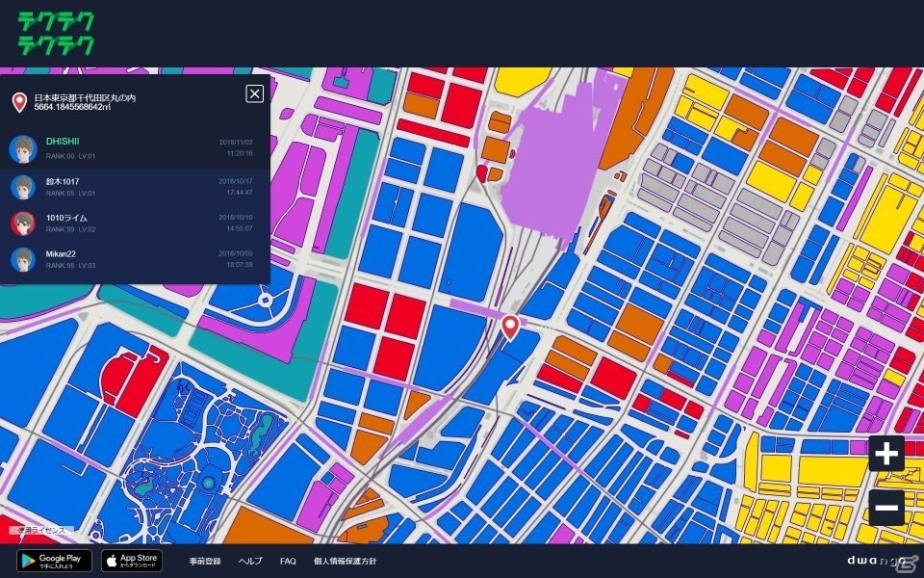Screen dimensions: 924x578
Task: Click 1010ライム's red avatar icon
Action: (x=23, y=223)
